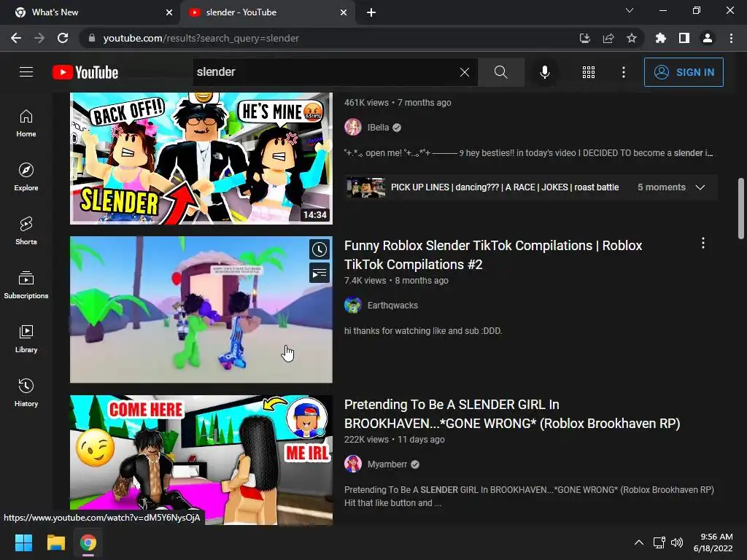Open the Earthqwacks channel name link
Image resolution: width=747 pixels, height=560 pixels.
click(x=392, y=306)
